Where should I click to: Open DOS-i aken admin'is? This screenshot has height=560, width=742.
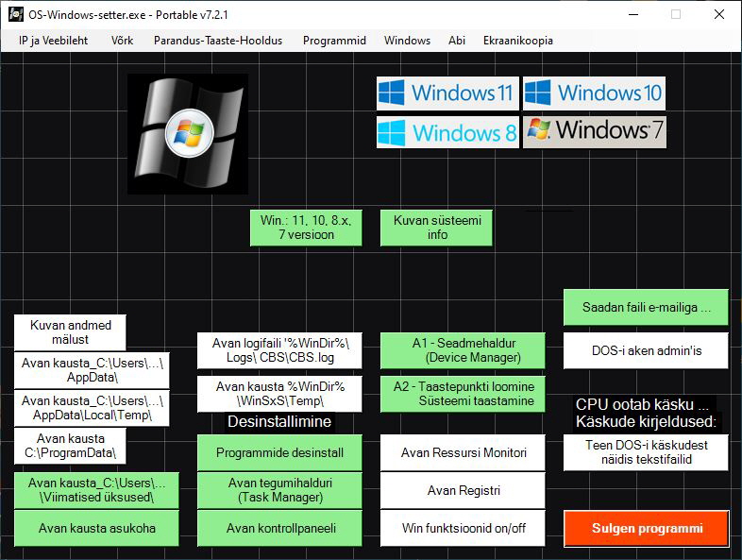(x=646, y=350)
